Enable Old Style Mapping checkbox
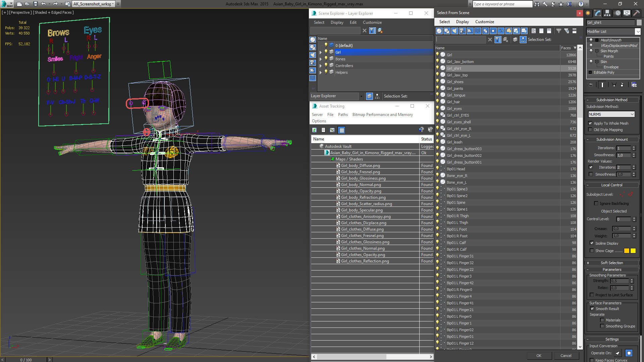This screenshot has width=644, height=362. click(590, 130)
